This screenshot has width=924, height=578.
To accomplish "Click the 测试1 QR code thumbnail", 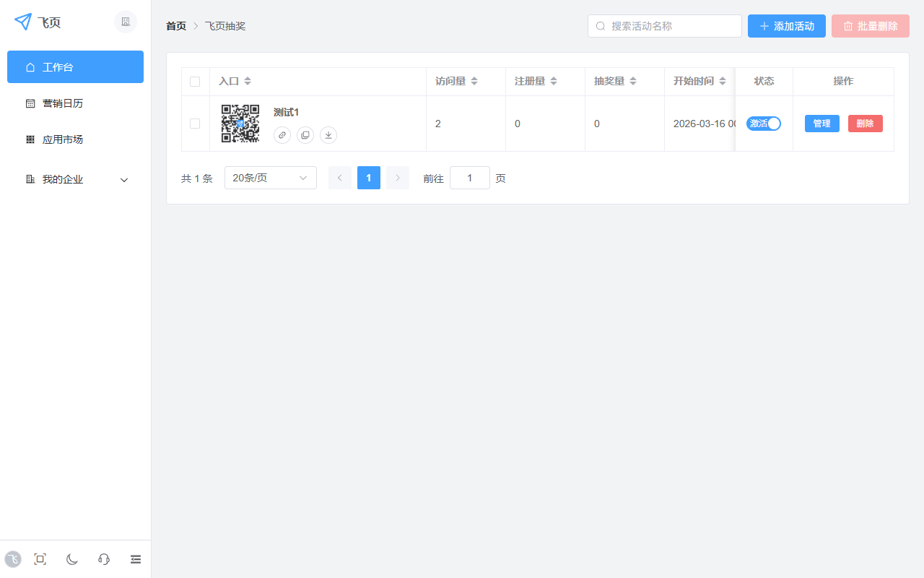I will (240, 124).
